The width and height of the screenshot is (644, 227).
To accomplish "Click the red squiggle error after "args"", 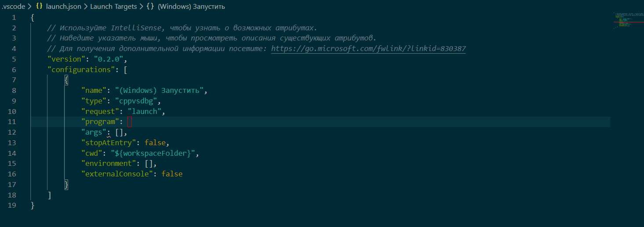I will (x=109, y=136).
